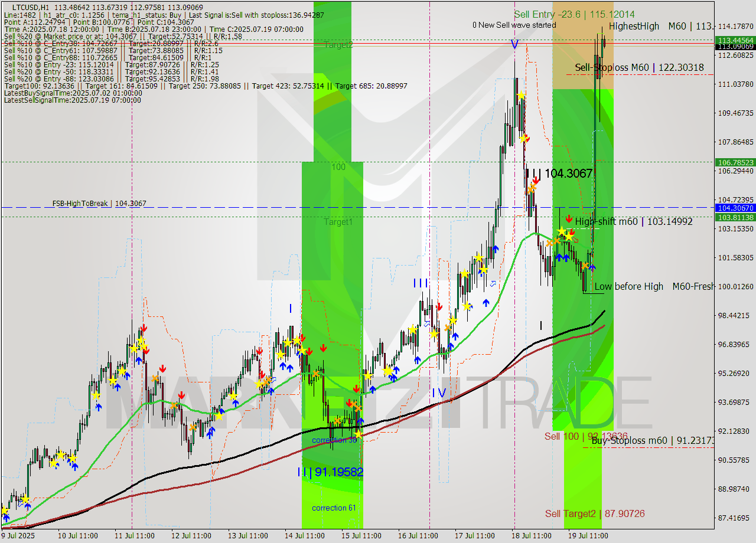Click the red sell arrow near the 11 Jul high

[x=144, y=328]
